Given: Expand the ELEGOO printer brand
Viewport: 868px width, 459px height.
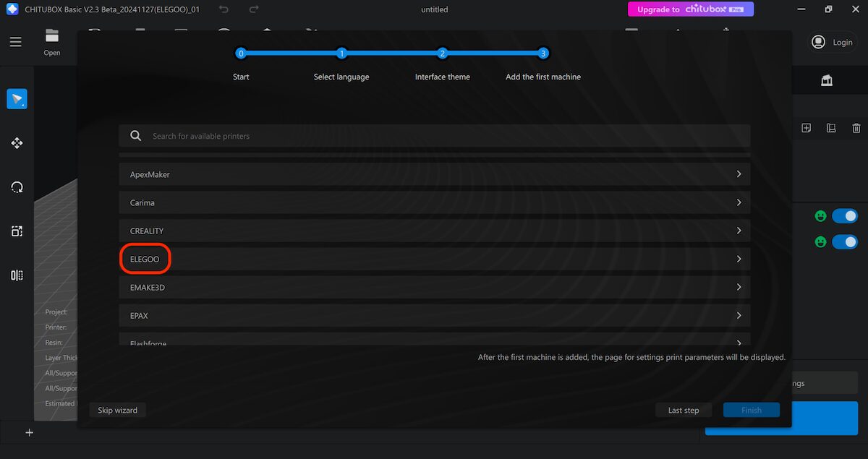Looking at the screenshot, I should click(x=435, y=259).
